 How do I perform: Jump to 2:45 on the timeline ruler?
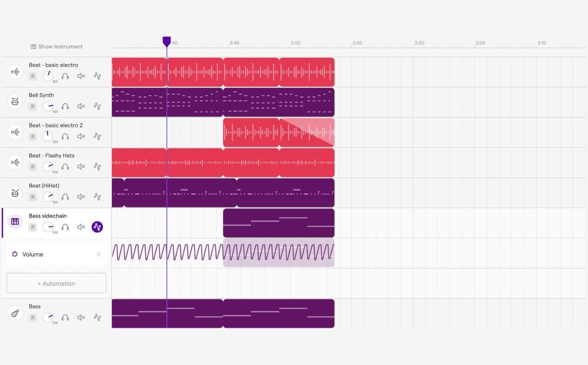pos(234,43)
